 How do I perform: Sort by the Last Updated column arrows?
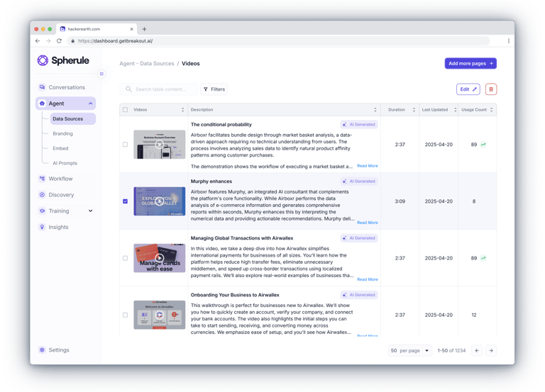[456, 110]
